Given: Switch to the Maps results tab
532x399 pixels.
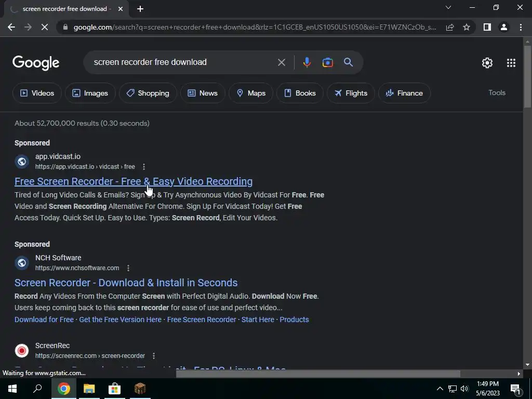Looking at the screenshot, I should pos(251,93).
